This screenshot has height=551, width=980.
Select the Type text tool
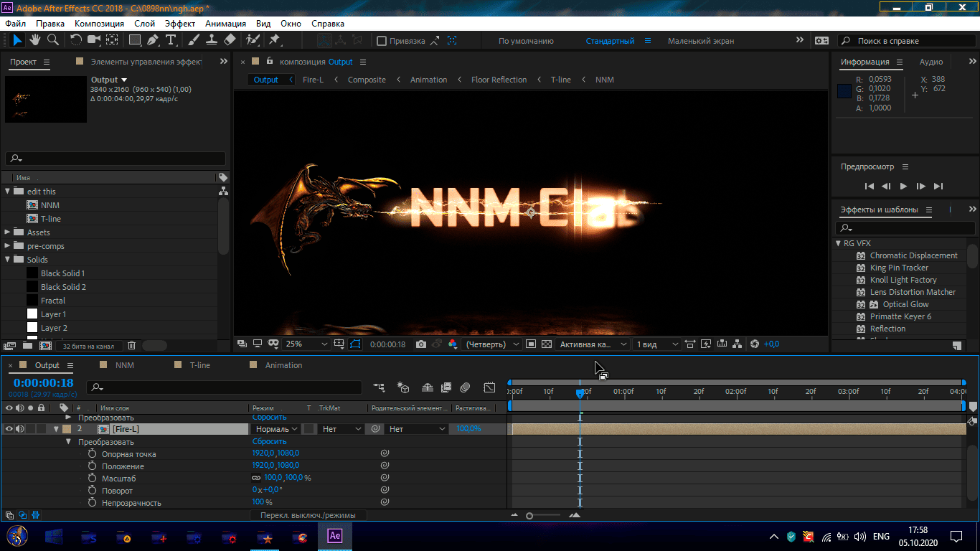tap(171, 40)
